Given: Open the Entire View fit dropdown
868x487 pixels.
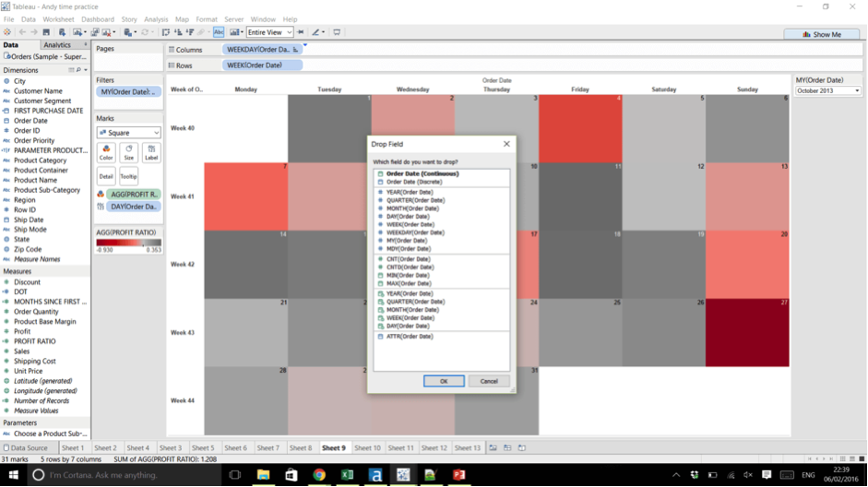Looking at the screenshot, I should (x=269, y=32).
